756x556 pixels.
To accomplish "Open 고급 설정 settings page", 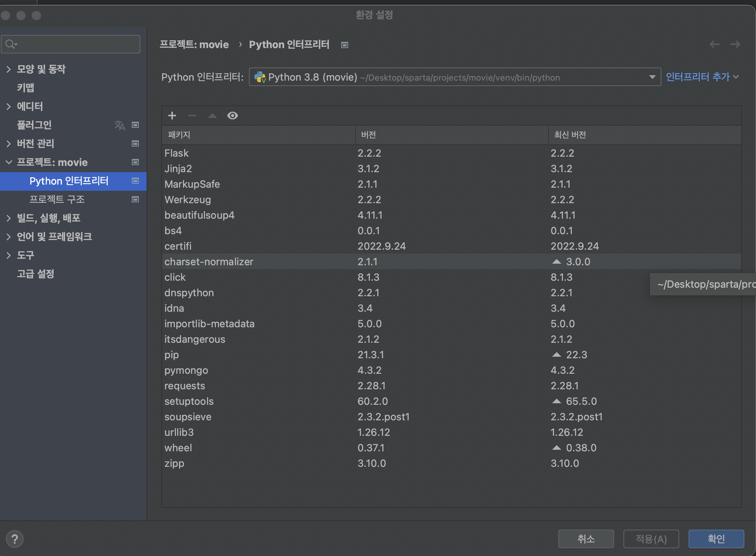I will pyautogui.click(x=35, y=274).
